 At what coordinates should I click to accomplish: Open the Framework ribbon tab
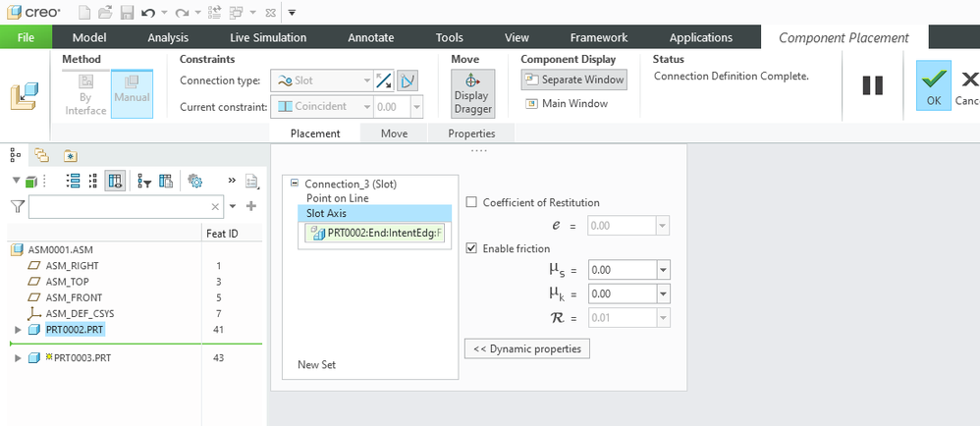coord(599,37)
